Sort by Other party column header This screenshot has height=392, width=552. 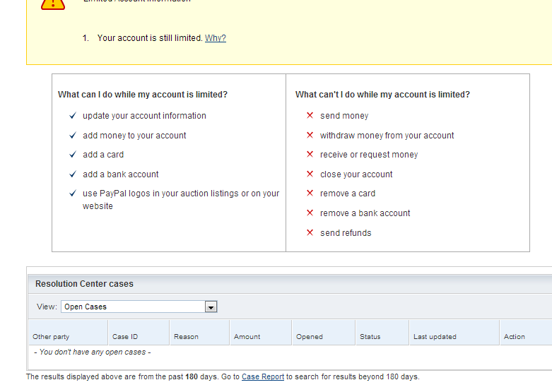point(51,337)
